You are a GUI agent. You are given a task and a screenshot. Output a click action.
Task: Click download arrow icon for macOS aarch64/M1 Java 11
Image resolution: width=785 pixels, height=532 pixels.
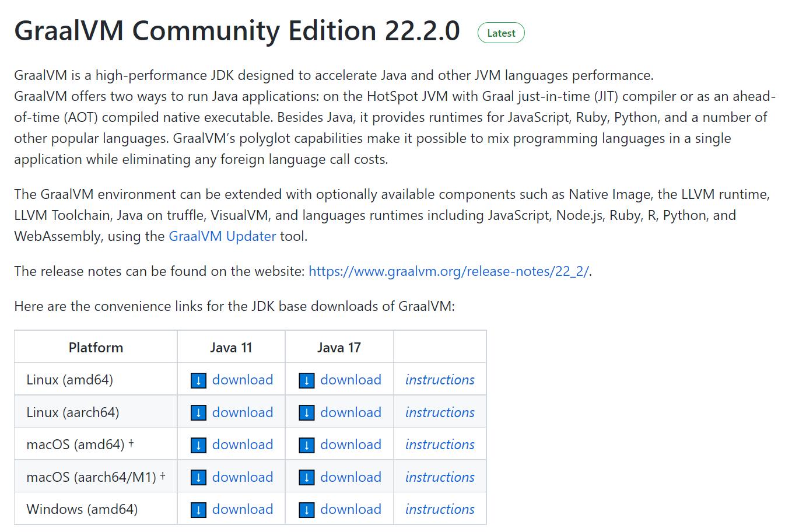[x=198, y=478]
